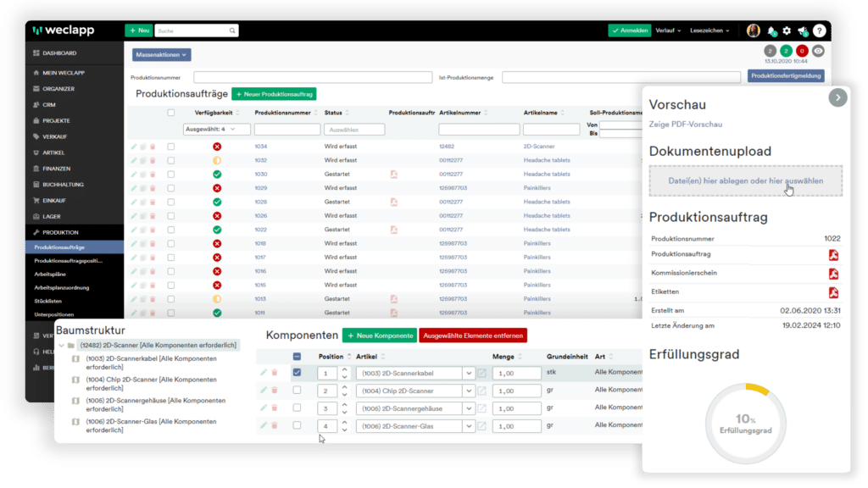Open the Massenaktionen dropdown
Screen dimensions: 868x488
coord(162,55)
